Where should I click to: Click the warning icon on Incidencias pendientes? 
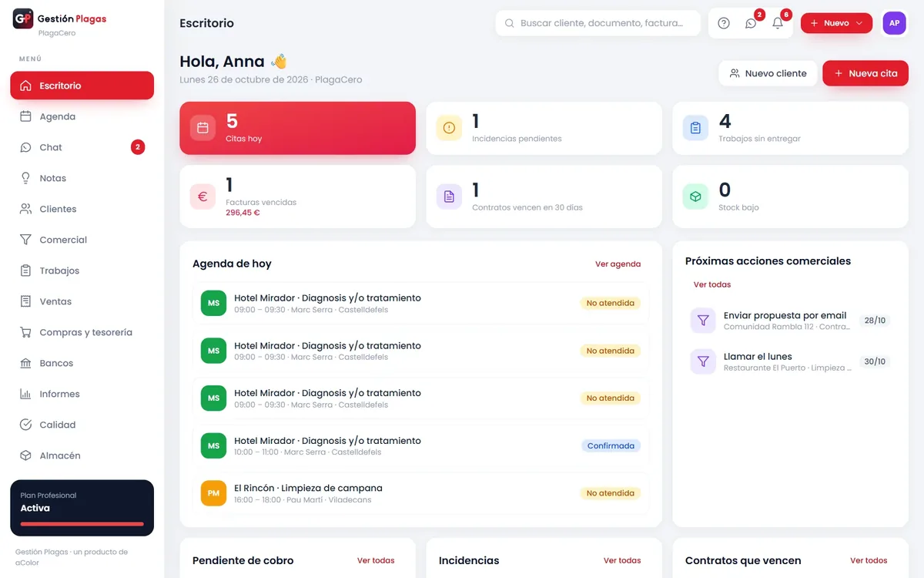449,128
